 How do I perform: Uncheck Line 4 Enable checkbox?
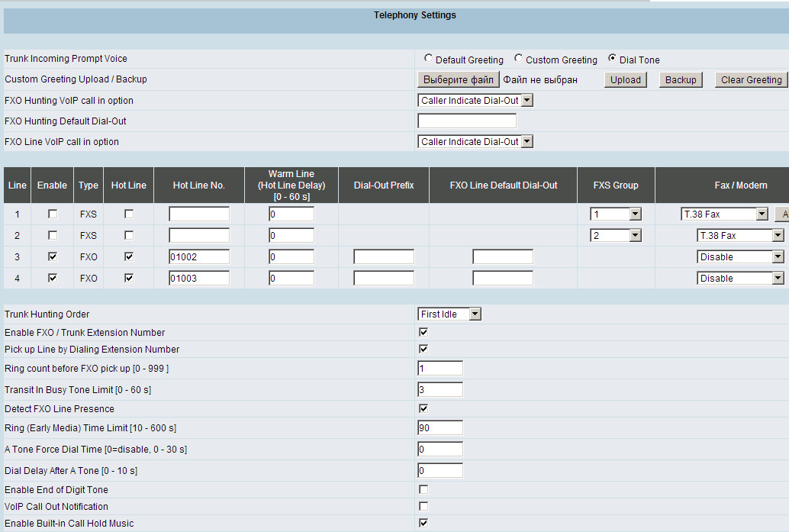coord(53,279)
